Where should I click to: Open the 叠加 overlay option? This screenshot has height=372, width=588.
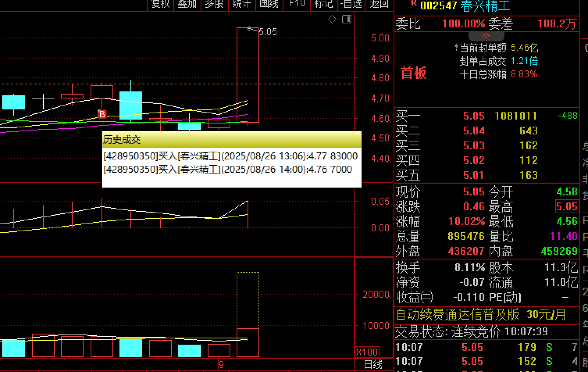187,4
